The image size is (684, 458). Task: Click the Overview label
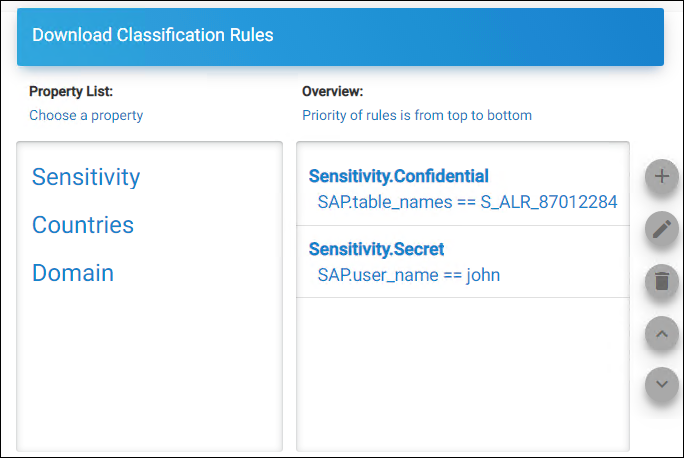(x=332, y=91)
